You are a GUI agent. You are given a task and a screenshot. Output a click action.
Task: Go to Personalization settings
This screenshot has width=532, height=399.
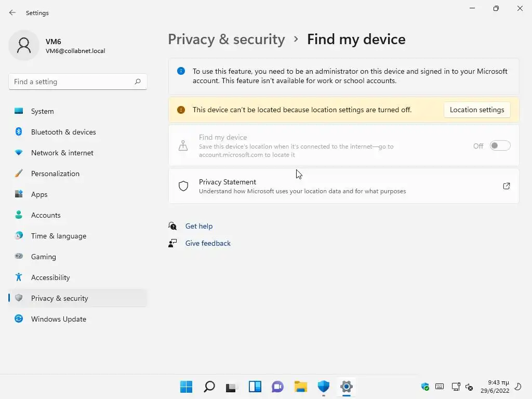tap(55, 174)
